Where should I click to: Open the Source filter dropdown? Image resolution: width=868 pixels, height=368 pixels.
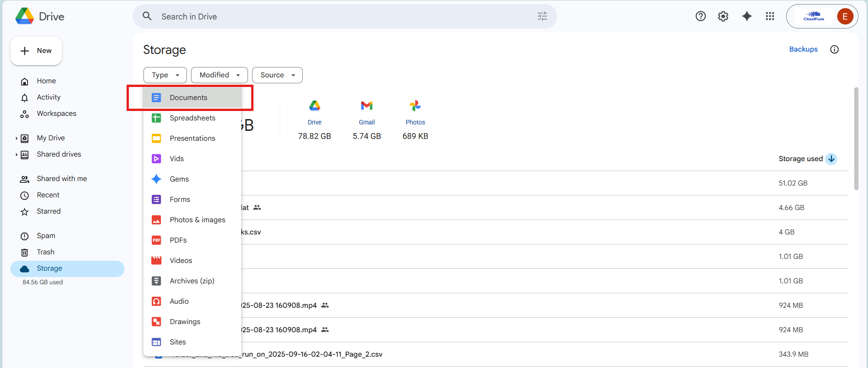[x=277, y=75]
